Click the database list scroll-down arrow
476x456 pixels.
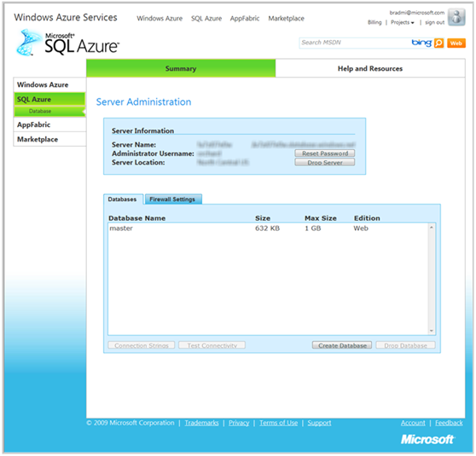[x=432, y=331]
